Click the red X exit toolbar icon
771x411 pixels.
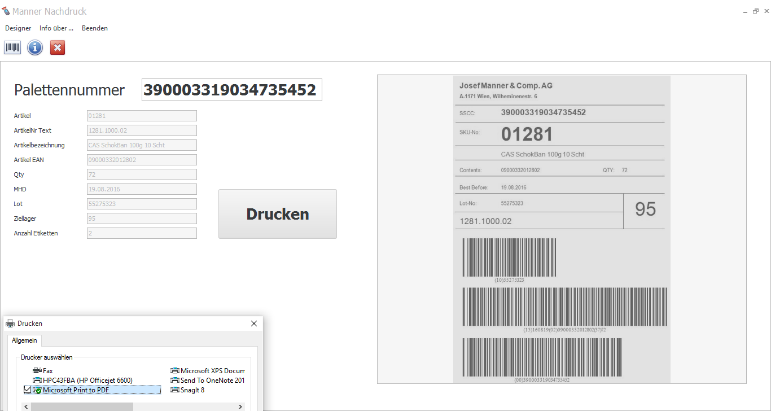(58, 48)
